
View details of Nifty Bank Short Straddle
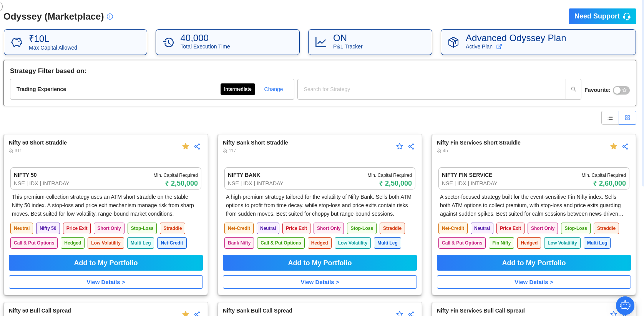(x=320, y=282)
